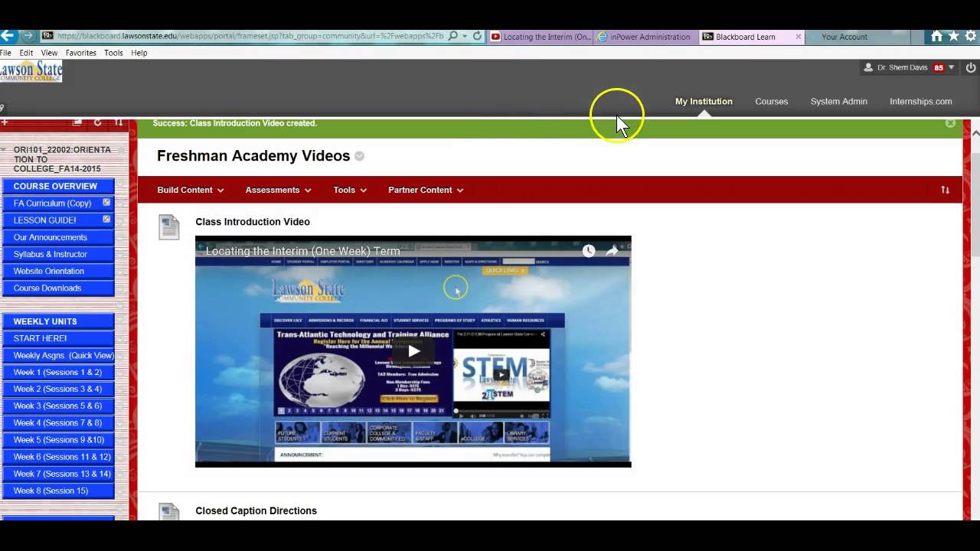
Task: Click the Class Introduction Video document icon
Action: coord(168,227)
